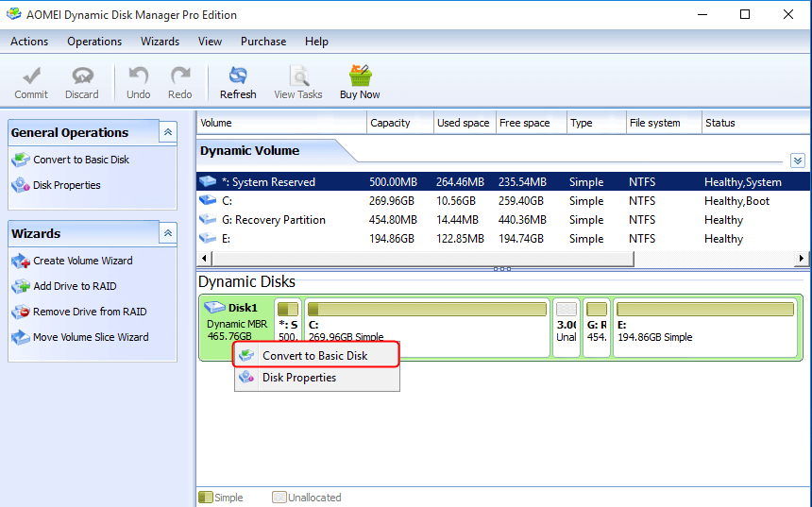Open the View menu
Image resolution: width=812 pixels, height=507 pixels.
point(210,42)
